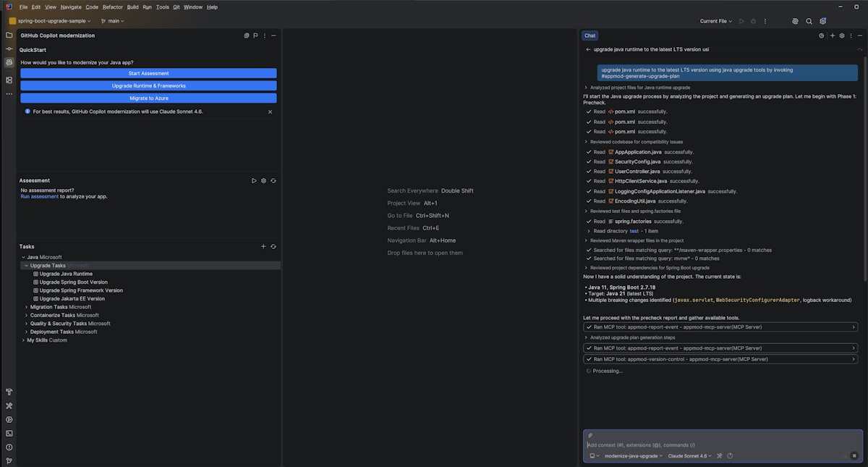Stop the processing chat response
This screenshot has width=868, height=467.
pos(854,456)
